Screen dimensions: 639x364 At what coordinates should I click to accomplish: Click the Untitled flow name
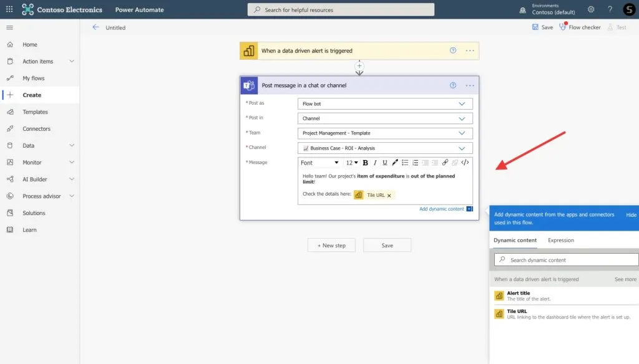pos(115,27)
